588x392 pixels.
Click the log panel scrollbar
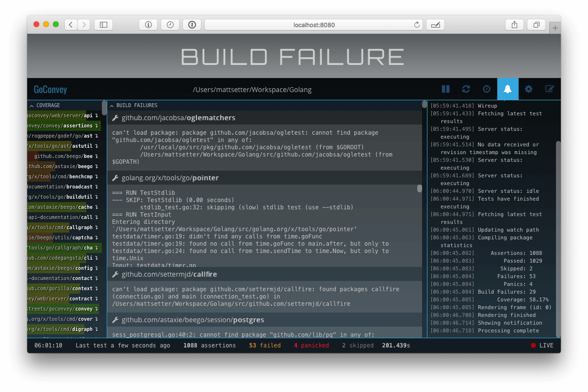[x=558, y=238]
